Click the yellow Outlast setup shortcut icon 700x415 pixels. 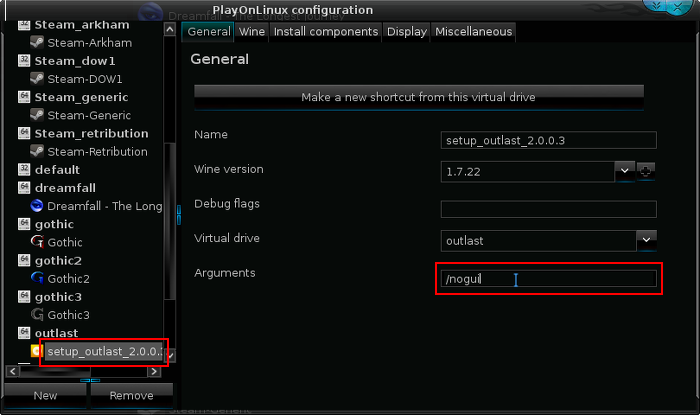coord(35,351)
